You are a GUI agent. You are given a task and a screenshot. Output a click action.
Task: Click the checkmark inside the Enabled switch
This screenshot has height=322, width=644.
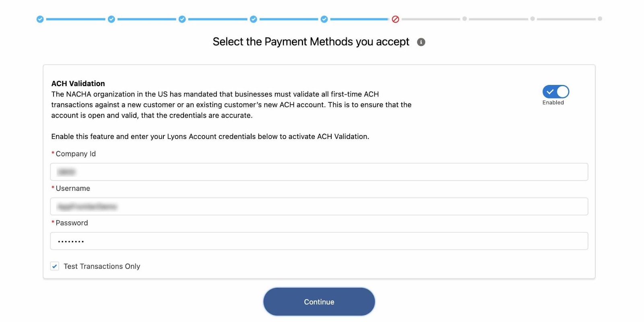[x=550, y=92]
